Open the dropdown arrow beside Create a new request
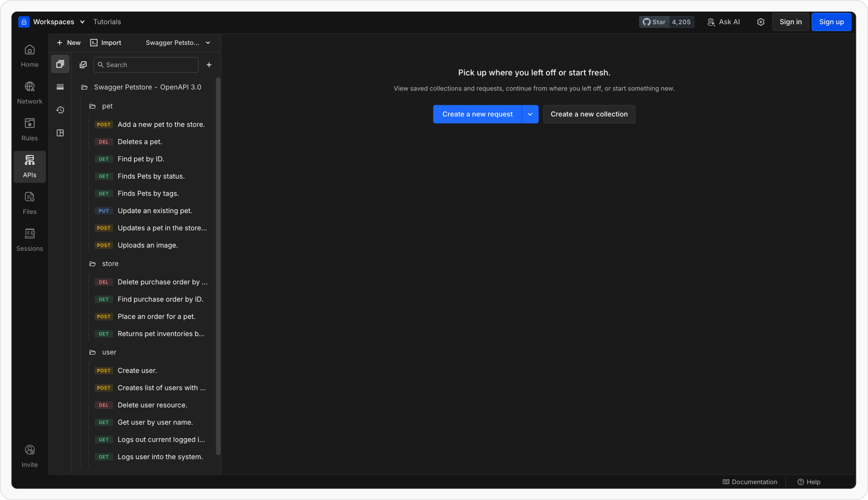Viewport: 868px width, 500px height. (530, 114)
